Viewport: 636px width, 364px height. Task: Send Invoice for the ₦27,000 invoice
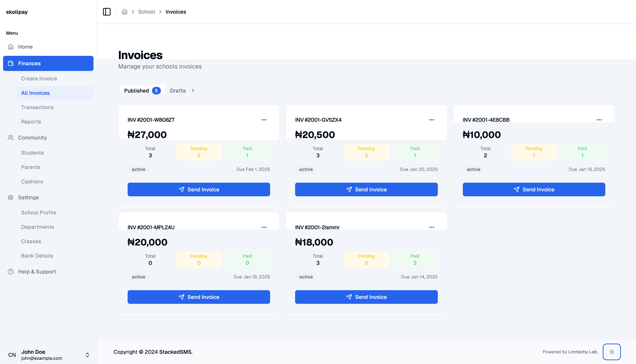click(x=199, y=189)
